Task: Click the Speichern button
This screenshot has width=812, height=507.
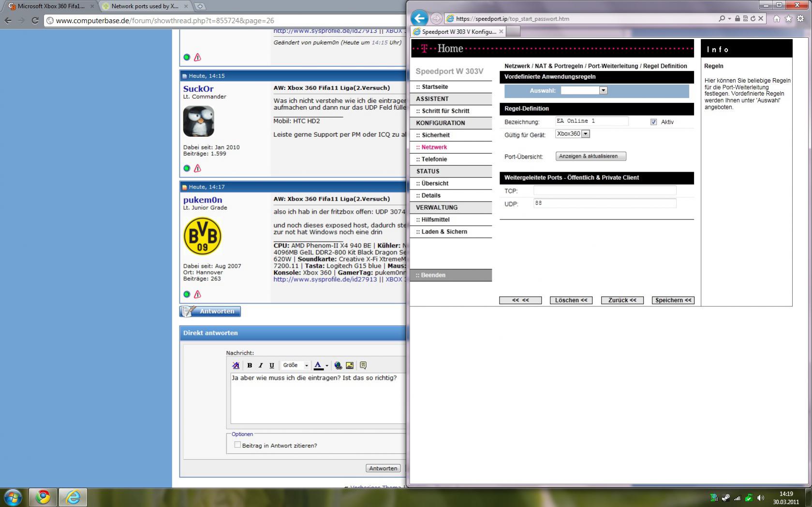Action: [673, 300]
